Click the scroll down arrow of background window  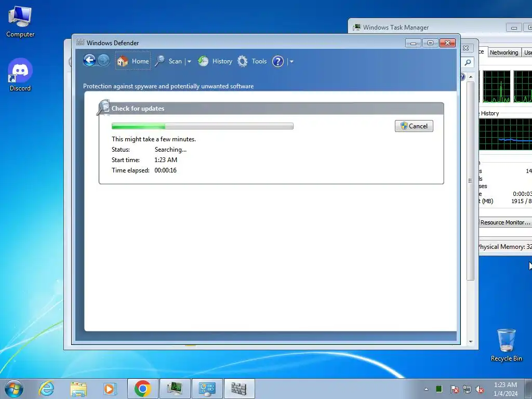471,342
